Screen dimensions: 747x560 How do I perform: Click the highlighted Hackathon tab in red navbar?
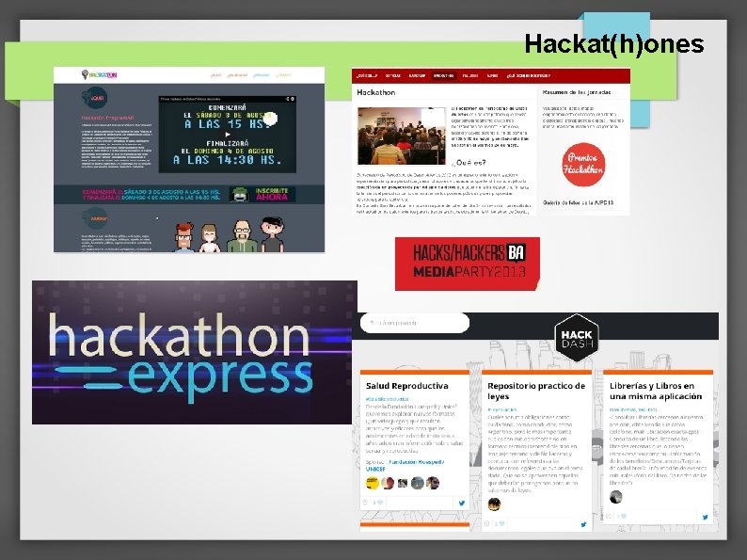coord(443,76)
